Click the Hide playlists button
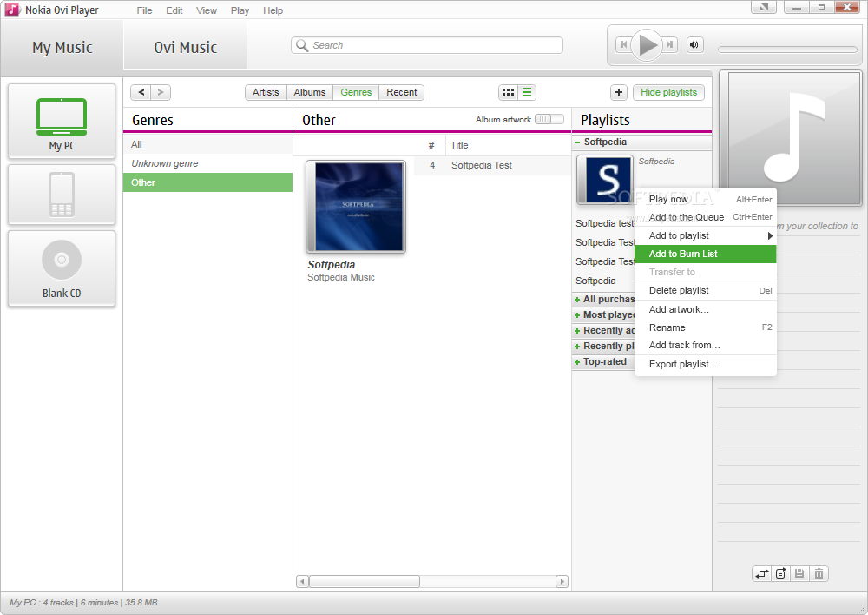Viewport: 868px width, 615px height. [668, 93]
